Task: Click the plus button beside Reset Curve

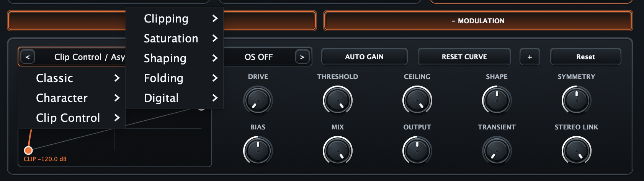Action: [x=530, y=57]
